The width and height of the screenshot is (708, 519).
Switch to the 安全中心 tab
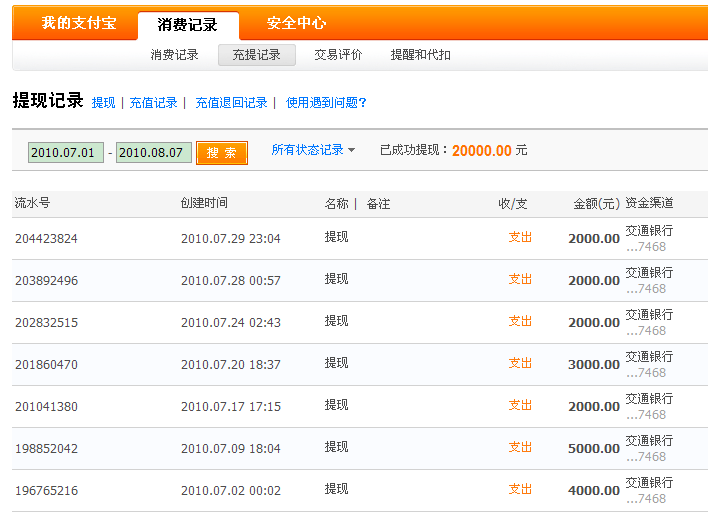pos(296,23)
